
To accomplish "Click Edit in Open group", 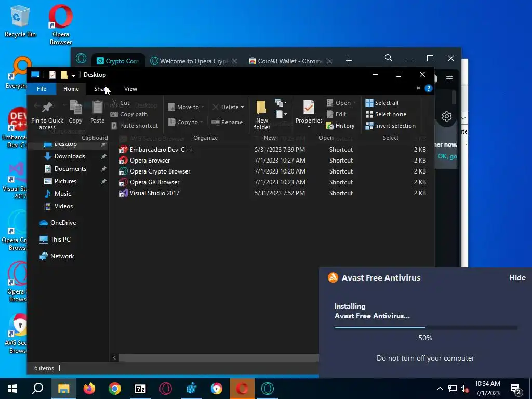I will (x=337, y=114).
